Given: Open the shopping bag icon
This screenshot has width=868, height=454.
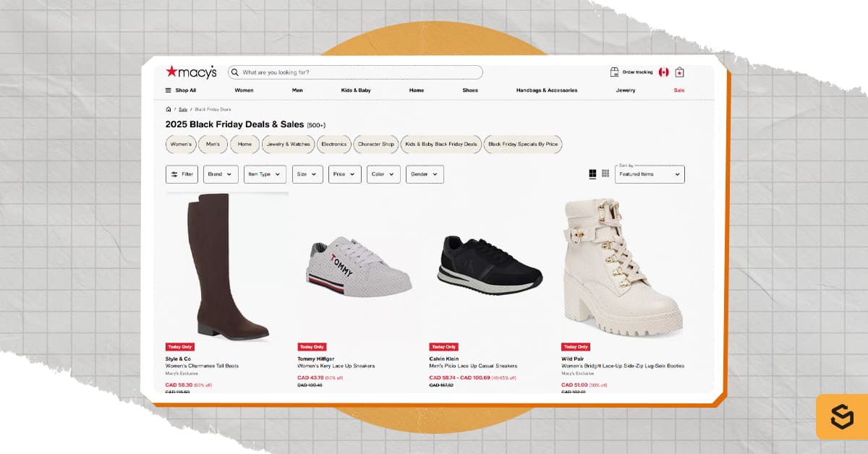Looking at the screenshot, I should pyautogui.click(x=680, y=72).
